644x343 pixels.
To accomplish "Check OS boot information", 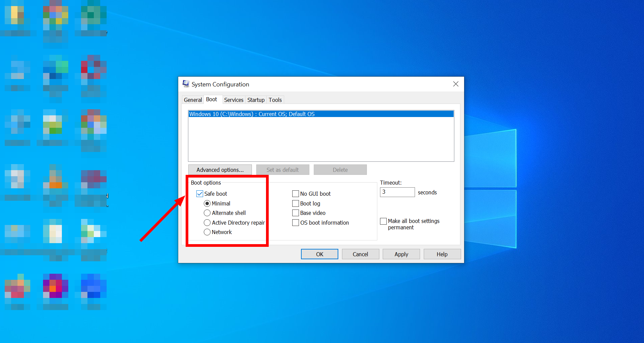I will coord(296,223).
